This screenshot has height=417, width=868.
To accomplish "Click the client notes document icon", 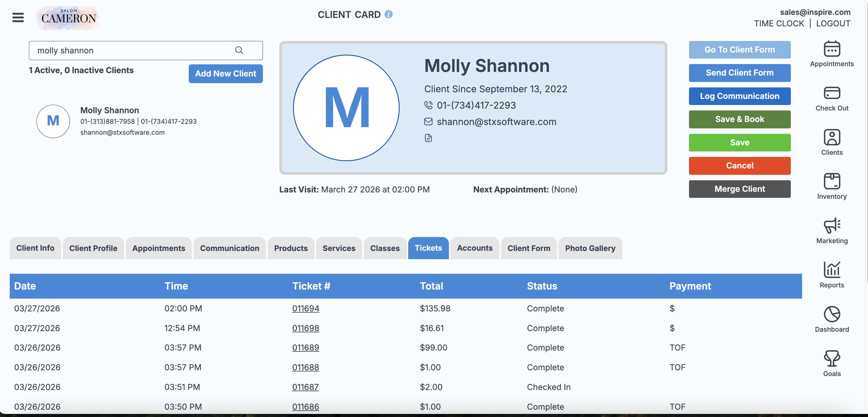I will [x=428, y=138].
